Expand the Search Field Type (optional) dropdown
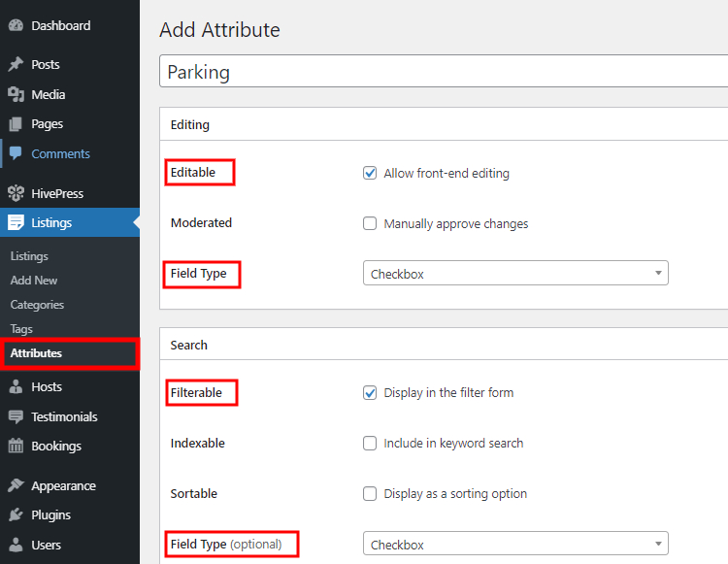Viewport: 728px width, 564px height. 515,544
